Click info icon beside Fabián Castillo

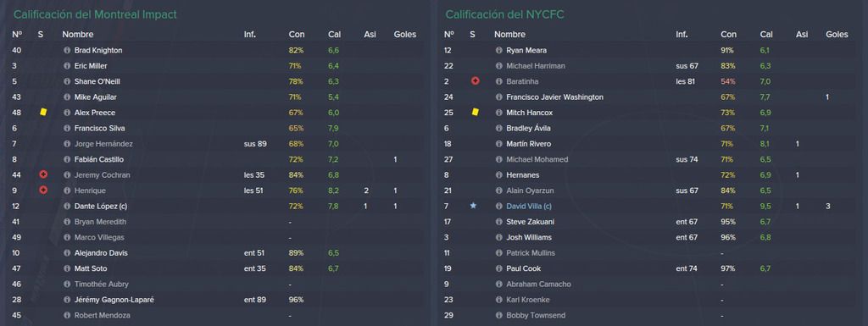pyautogui.click(x=67, y=159)
